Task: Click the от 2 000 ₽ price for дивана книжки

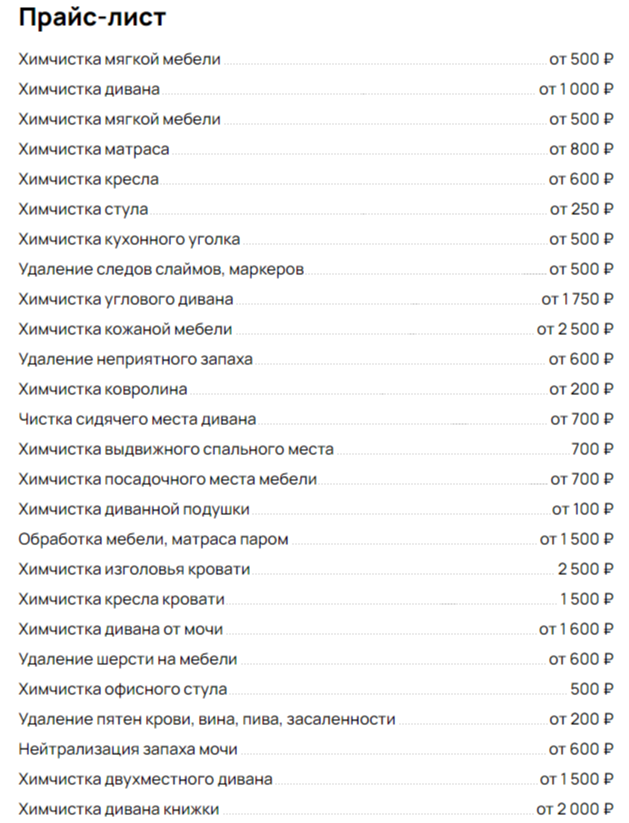Action: click(574, 809)
